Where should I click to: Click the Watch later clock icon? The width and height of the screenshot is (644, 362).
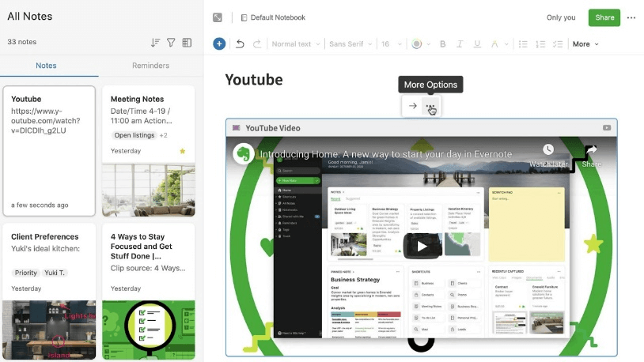[x=548, y=149]
